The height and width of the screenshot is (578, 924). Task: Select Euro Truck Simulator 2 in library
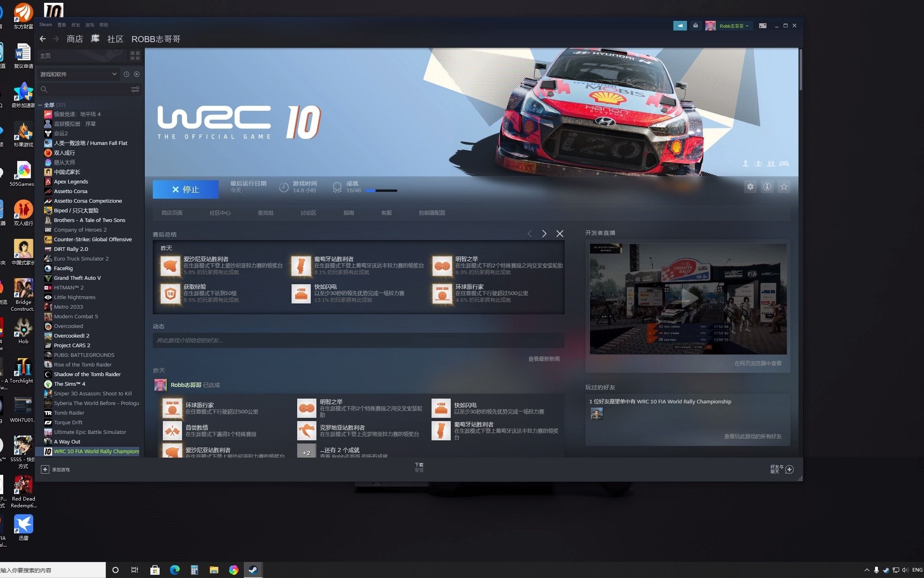pyautogui.click(x=81, y=258)
